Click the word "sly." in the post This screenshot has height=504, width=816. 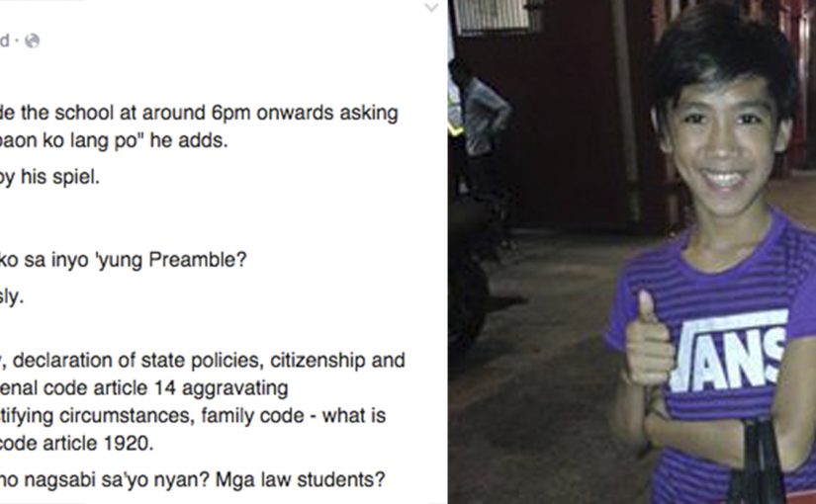pyautogui.click(x=12, y=297)
